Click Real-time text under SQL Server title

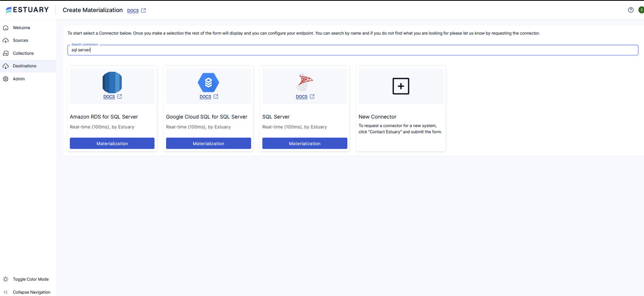tap(295, 127)
